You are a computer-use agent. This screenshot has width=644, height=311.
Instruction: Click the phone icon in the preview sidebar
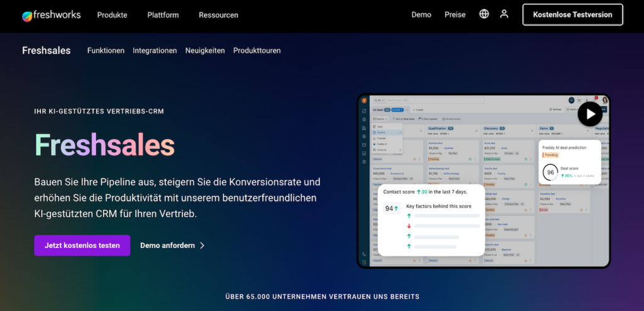click(x=364, y=254)
